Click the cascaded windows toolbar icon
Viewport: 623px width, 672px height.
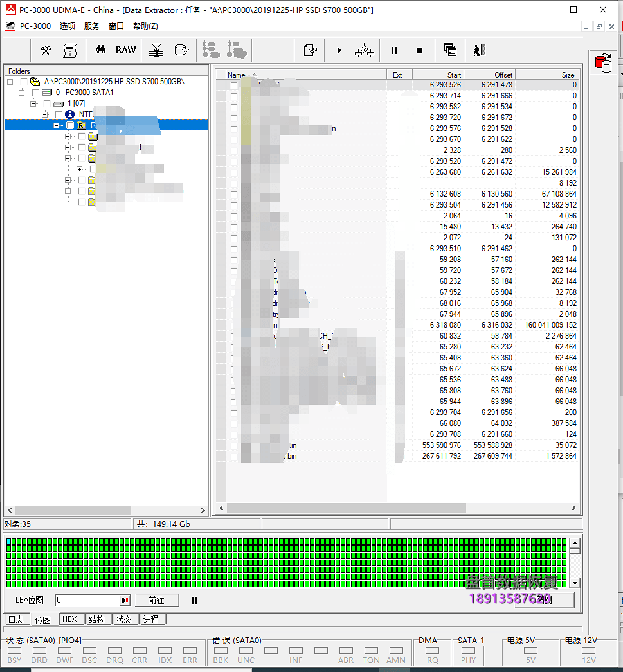450,49
